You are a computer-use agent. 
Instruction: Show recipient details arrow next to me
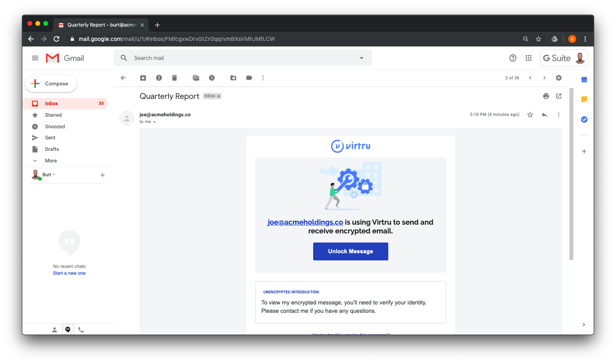pyautogui.click(x=155, y=122)
